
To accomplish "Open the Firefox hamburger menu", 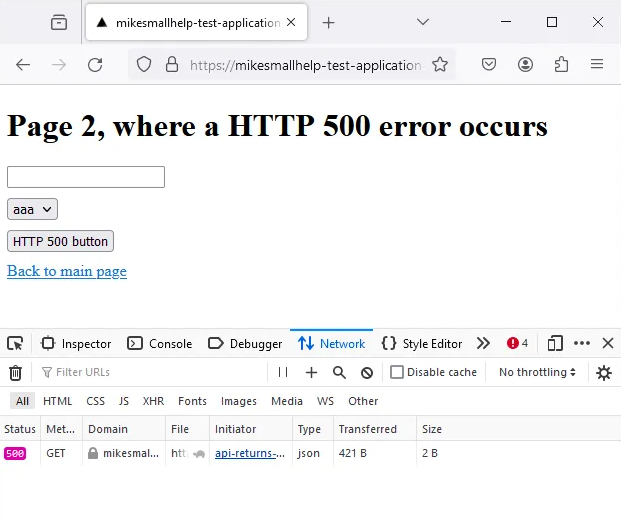I will 597,64.
